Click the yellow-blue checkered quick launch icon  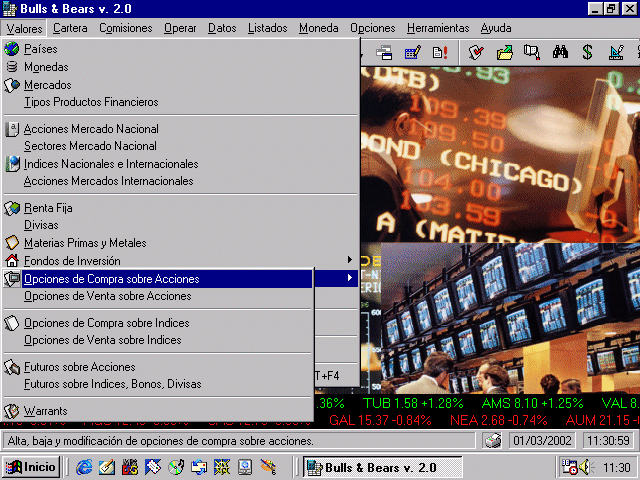222,467
